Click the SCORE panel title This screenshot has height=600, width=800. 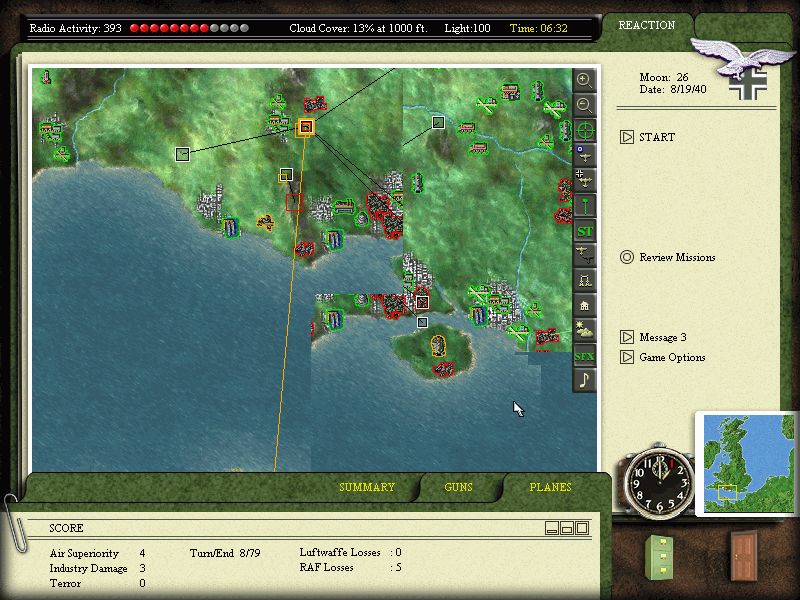[66, 528]
